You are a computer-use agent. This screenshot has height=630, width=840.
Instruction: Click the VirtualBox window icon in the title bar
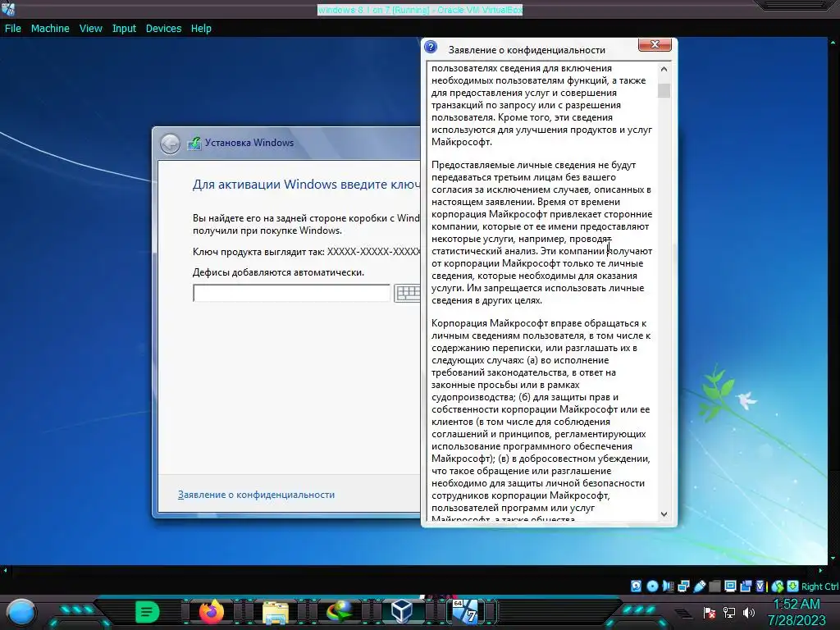click(8, 9)
